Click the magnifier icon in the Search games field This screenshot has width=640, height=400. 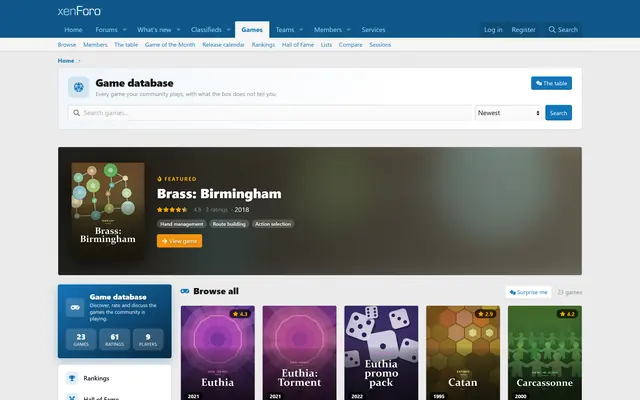(76, 113)
